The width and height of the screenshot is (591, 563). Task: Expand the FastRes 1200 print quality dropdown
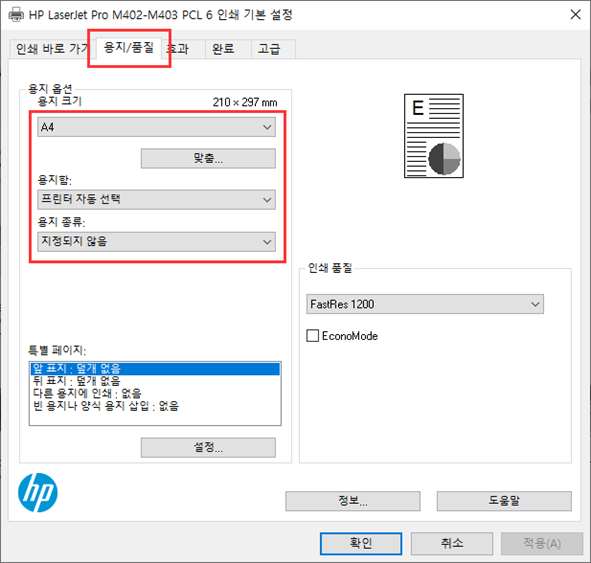coord(425,304)
